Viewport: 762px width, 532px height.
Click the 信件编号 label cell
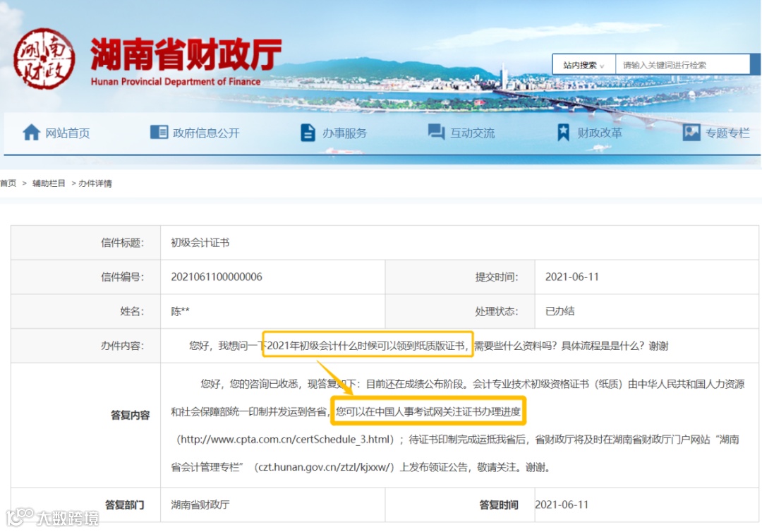[85, 277]
